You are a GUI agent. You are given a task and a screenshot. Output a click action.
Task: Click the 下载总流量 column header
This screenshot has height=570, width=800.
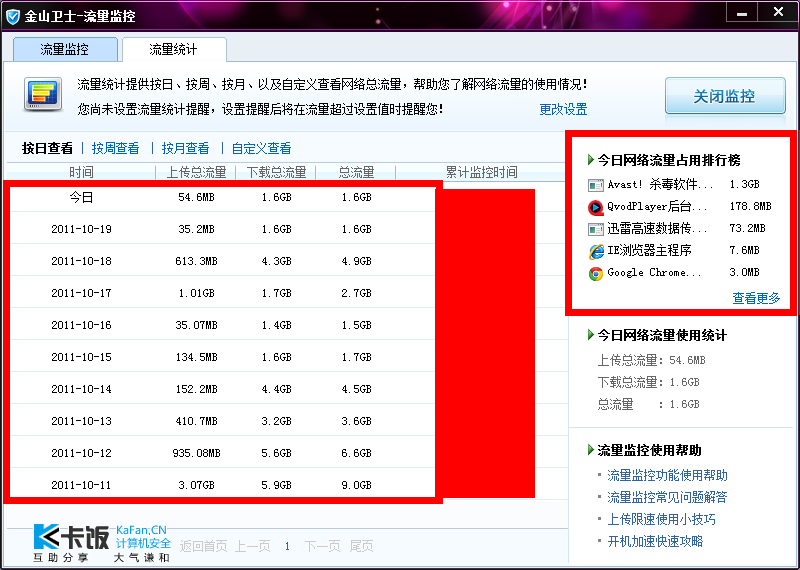pos(277,172)
